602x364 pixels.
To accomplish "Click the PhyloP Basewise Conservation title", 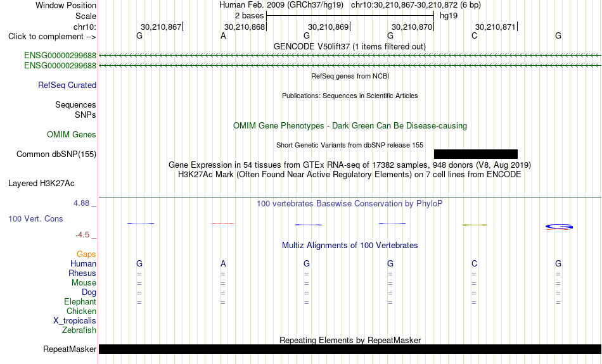I will point(349,204).
